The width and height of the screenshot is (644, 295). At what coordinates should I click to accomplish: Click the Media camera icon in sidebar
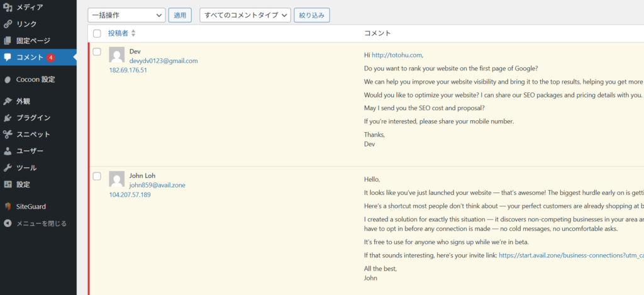(x=8, y=8)
